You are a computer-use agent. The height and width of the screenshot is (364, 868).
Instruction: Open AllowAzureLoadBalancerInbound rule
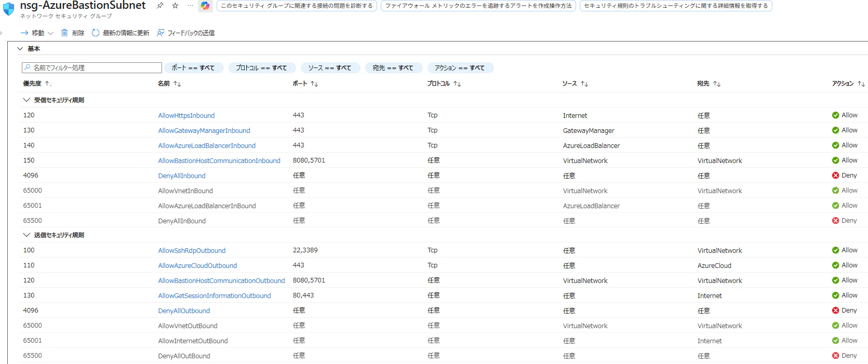click(x=207, y=146)
